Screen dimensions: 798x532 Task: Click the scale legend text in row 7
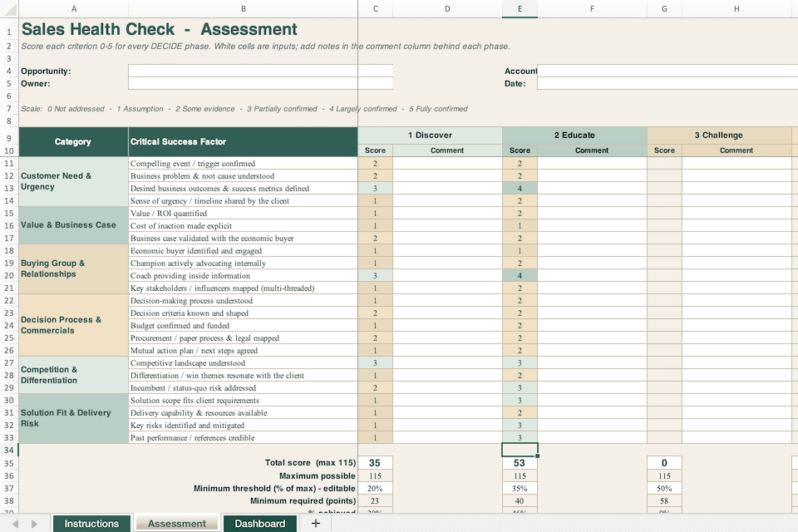coord(244,108)
